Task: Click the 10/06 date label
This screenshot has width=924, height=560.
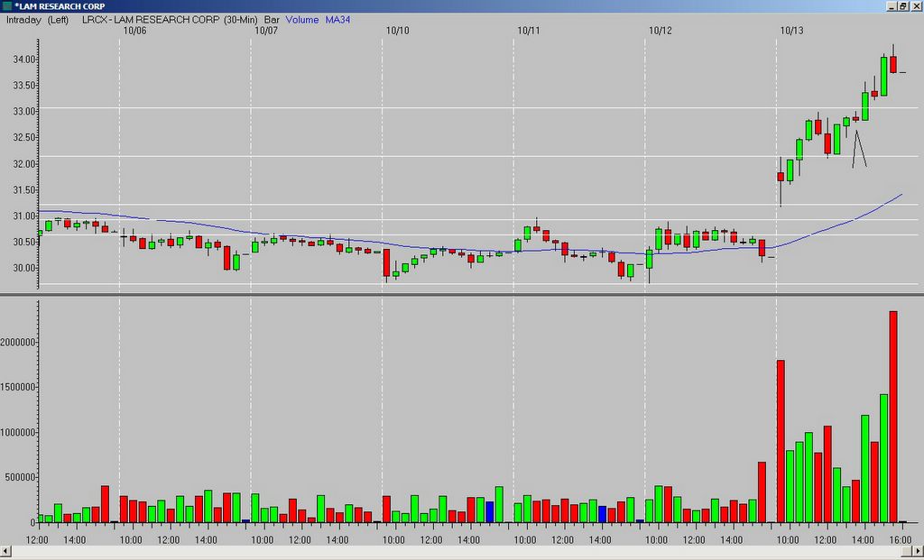Action: click(134, 31)
